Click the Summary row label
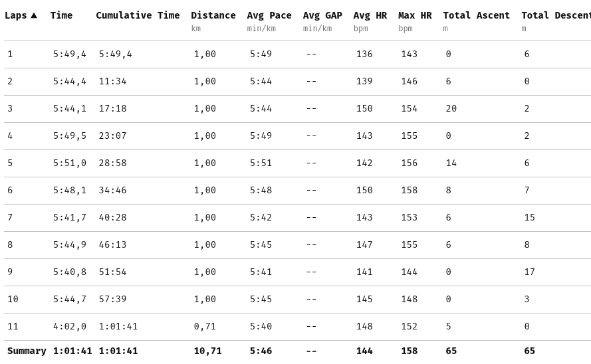This screenshot has width=591, height=364. click(x=27, y=351)
